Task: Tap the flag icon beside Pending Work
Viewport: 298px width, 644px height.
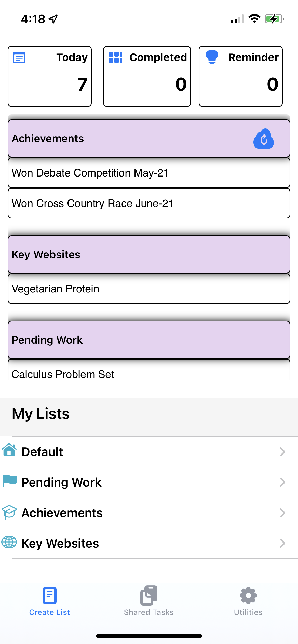Action: pos(9,481)
